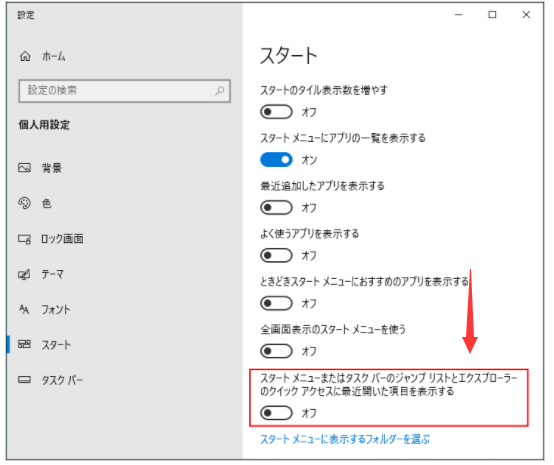554x465 pixels.
Task: Click the タスク バー taskbar icon
Action: pos(24,380)
